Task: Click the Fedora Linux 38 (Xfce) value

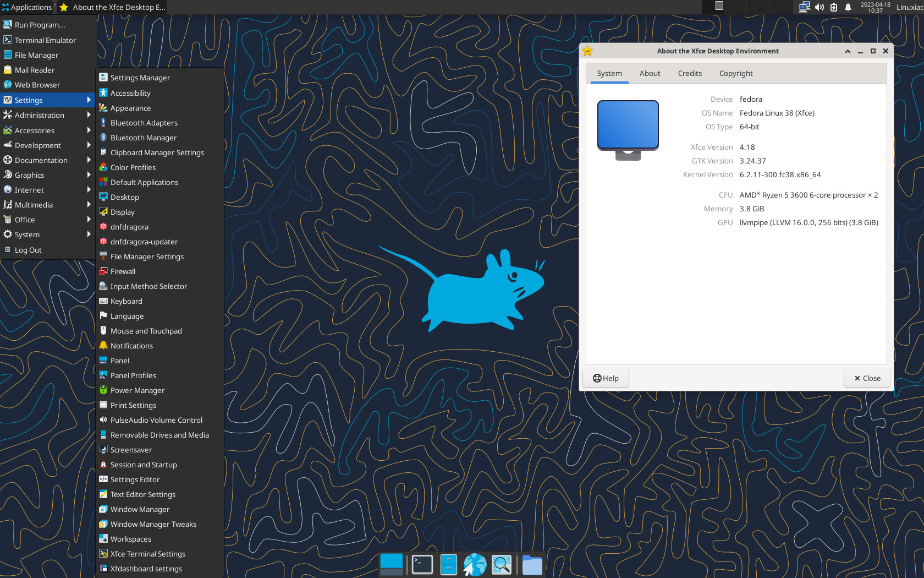Action: click(777, 113)
